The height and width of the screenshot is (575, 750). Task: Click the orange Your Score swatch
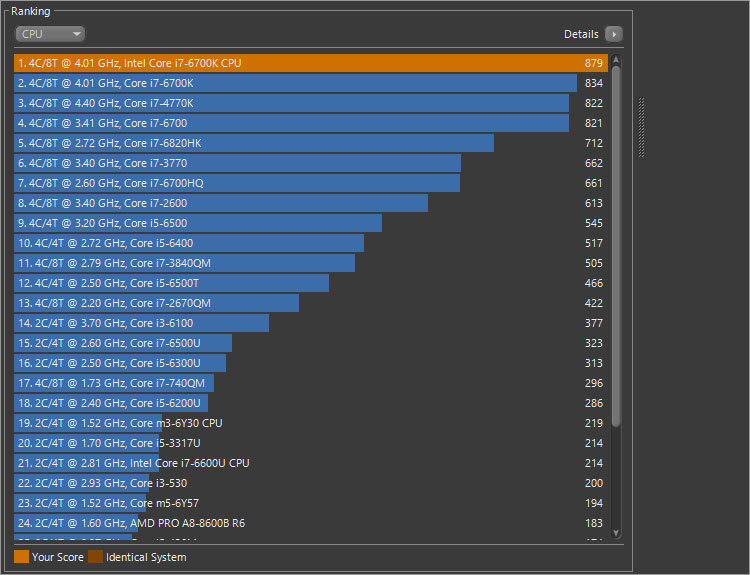[x=22, y=557]
